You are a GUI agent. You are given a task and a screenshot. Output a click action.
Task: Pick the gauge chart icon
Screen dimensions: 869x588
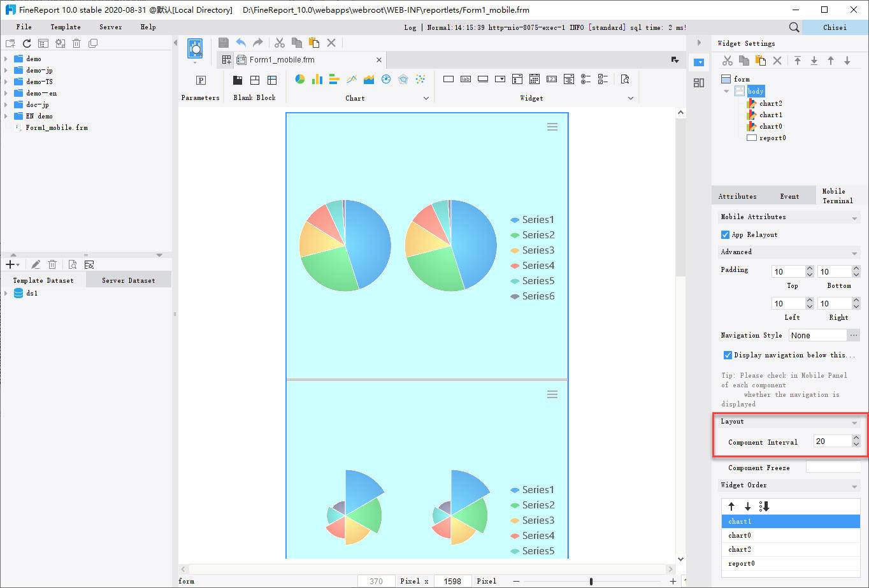point(386,79)
